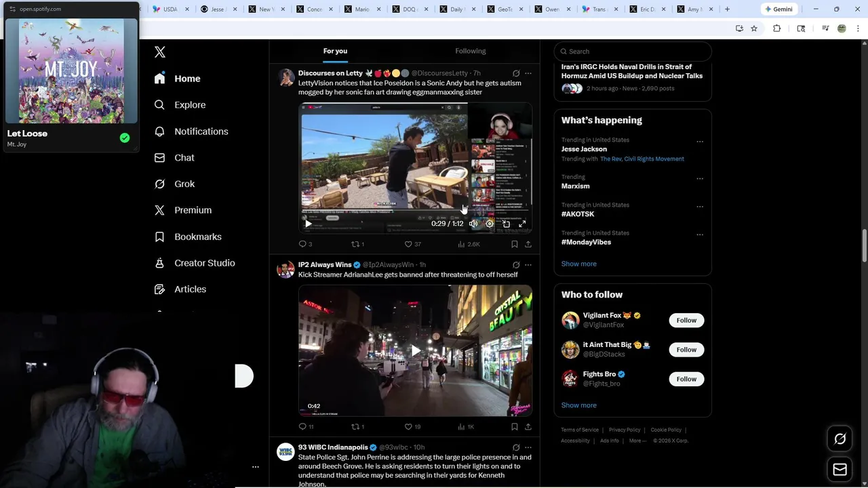Open Grok action on IP2 Always Wins post

click(516, 265)
